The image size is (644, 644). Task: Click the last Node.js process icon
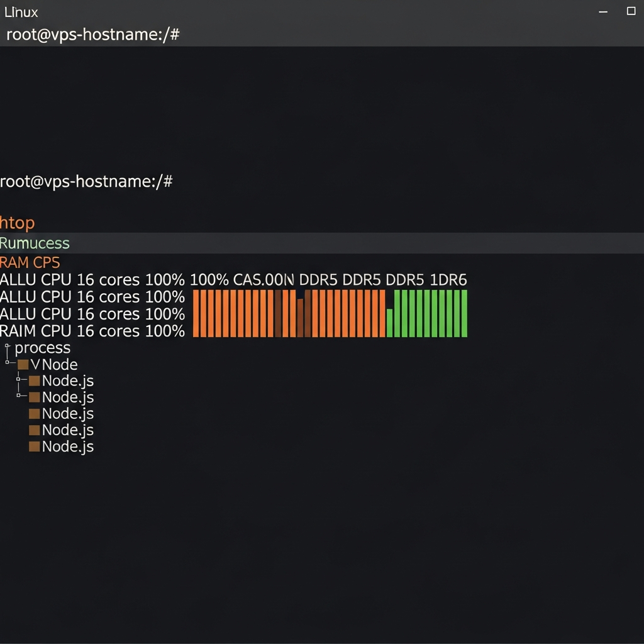36,446
